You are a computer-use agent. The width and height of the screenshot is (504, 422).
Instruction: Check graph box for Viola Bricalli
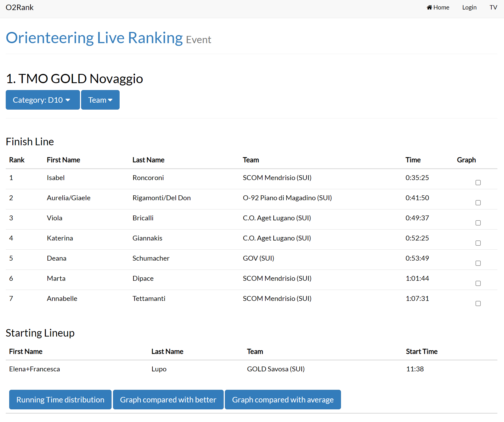click(x=478, y=223)
